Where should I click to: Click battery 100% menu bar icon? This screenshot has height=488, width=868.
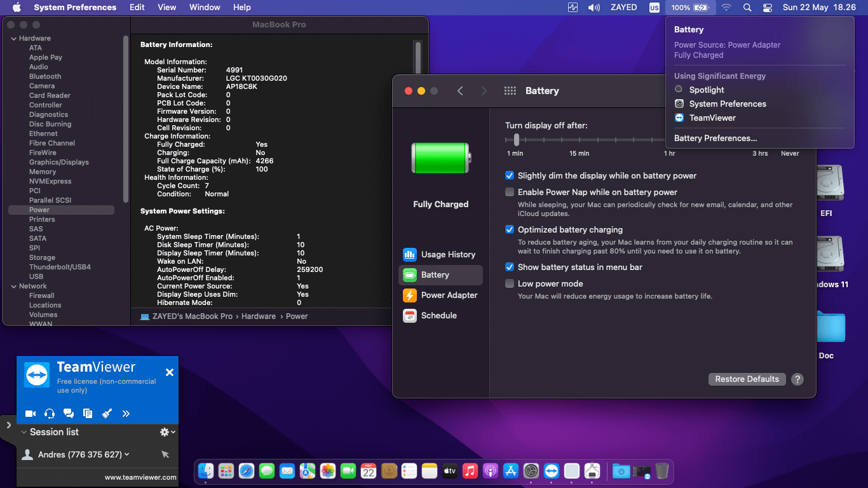690,8
